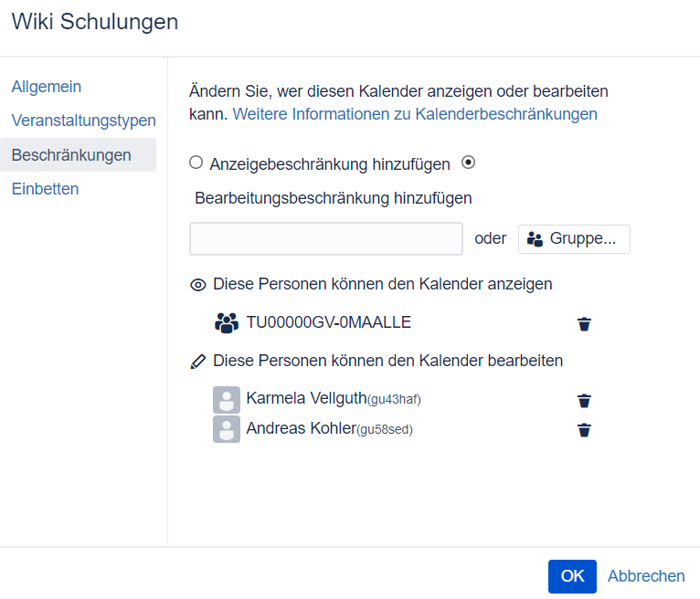Click the pencil icon for edit permissions

coord(197,362)
